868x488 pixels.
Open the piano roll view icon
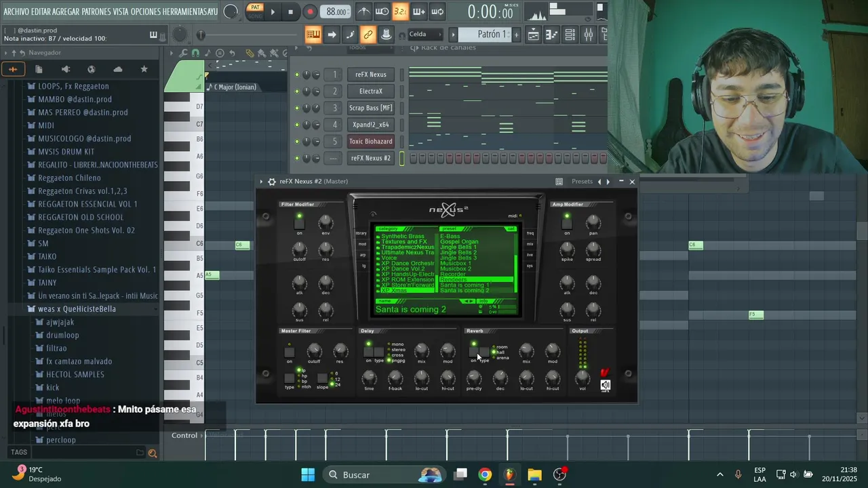point(552,35)
